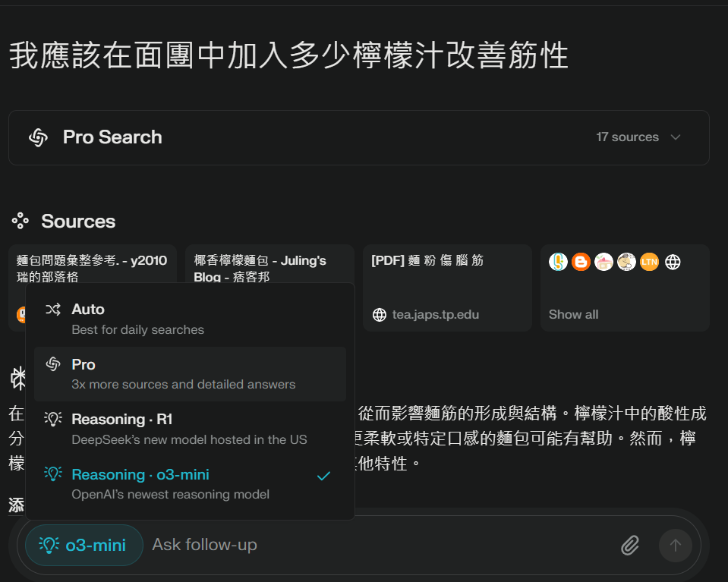Click the Sources section dots icon
This screenshot has height=582, width=728.
point(20,221)
